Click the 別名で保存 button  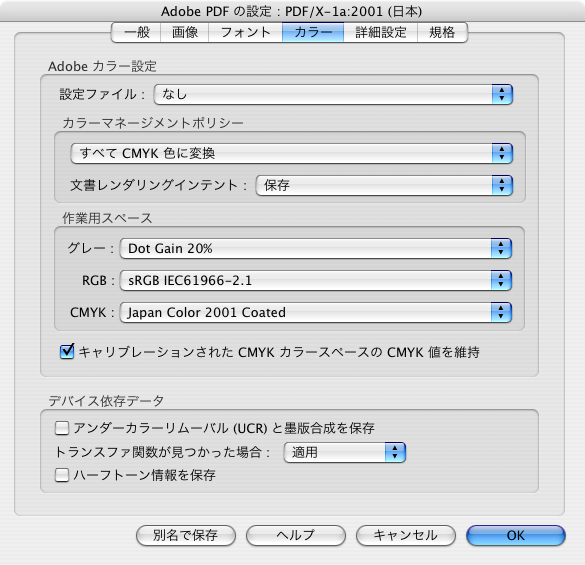pos(186,536)
